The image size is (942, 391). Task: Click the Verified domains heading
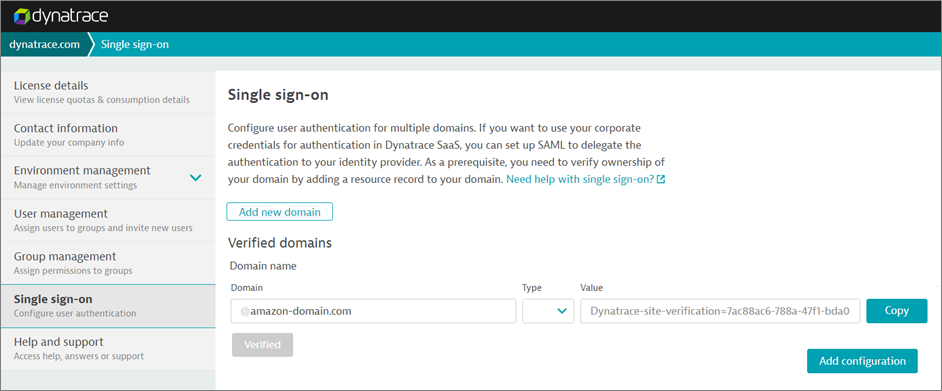280,243
